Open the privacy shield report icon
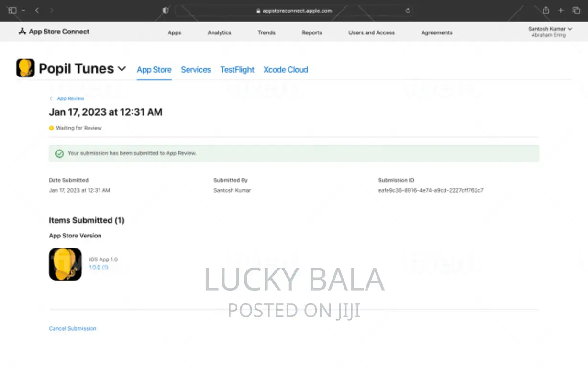The width and height of the screenshot is (588, 367). [166, 10]
